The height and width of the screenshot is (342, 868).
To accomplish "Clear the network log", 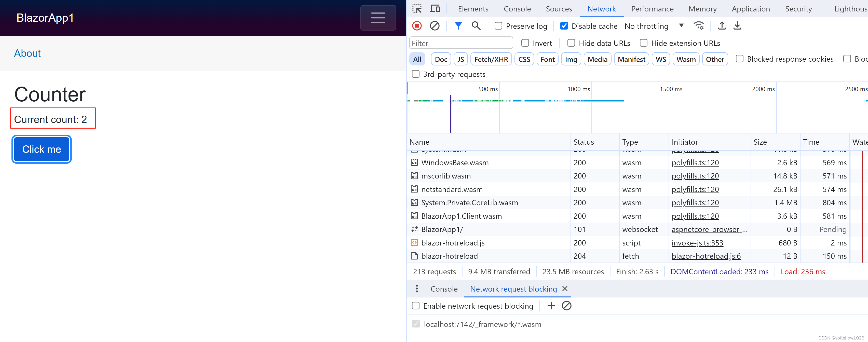I will tap(435, 26).
